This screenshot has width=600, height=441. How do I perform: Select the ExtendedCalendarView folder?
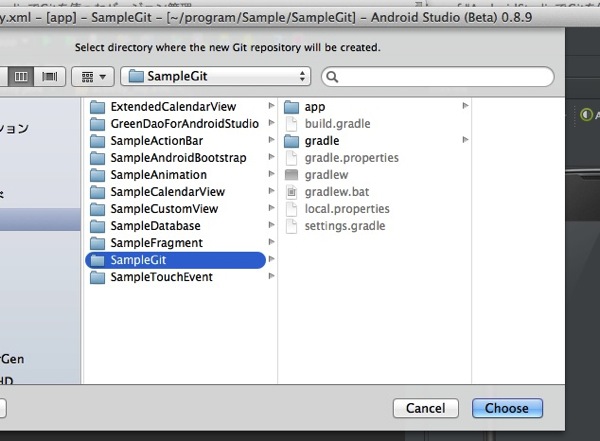(x=172, y=107)
